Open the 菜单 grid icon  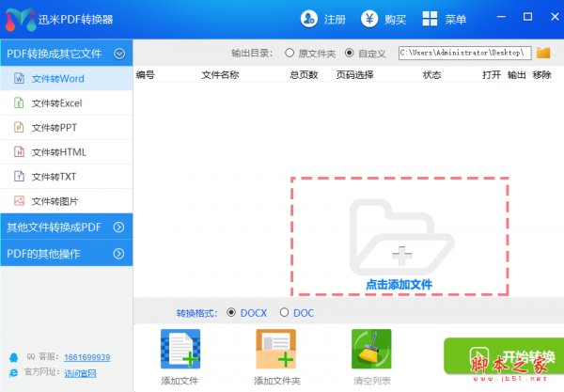click(x=430, y=19)
